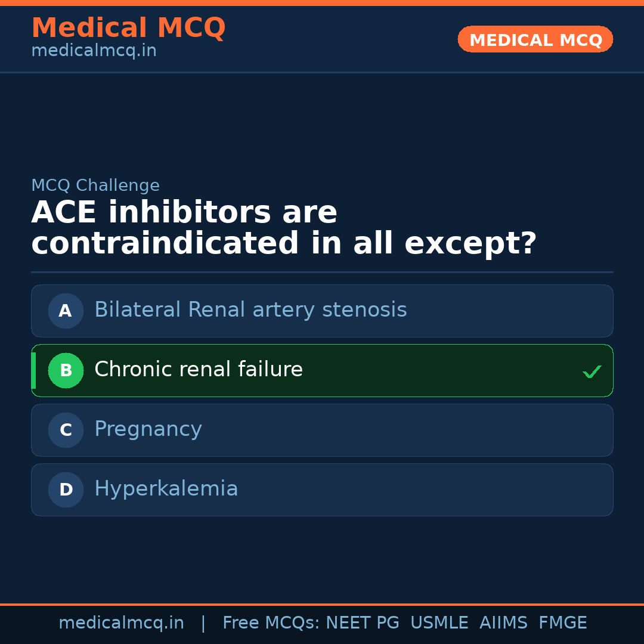Click the MCQ Challenge label
Image resolution: width=644 pixels, height=644 pixels.
coord(95,185)
